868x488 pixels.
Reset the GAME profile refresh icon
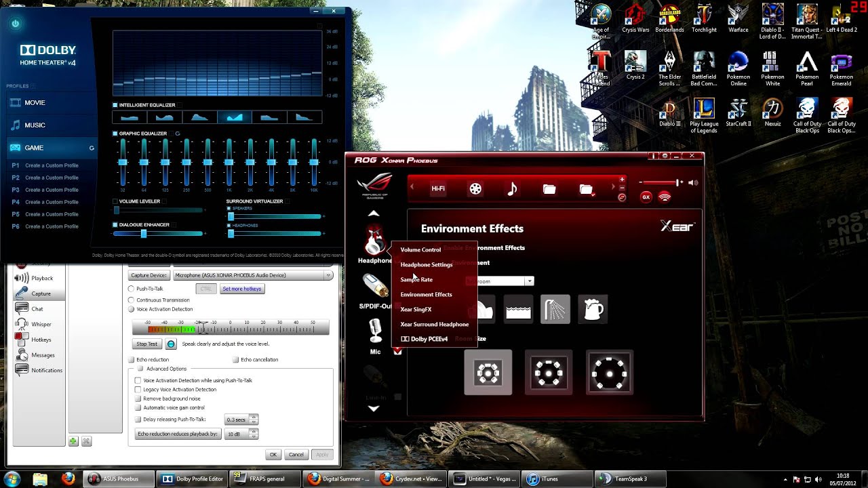click(x=92, y=148)
